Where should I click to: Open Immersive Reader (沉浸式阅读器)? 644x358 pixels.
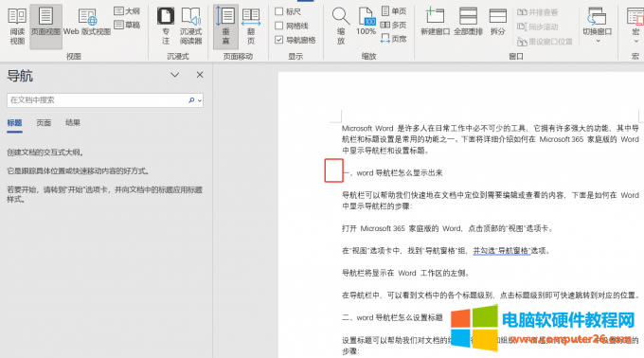click(191, 27)
